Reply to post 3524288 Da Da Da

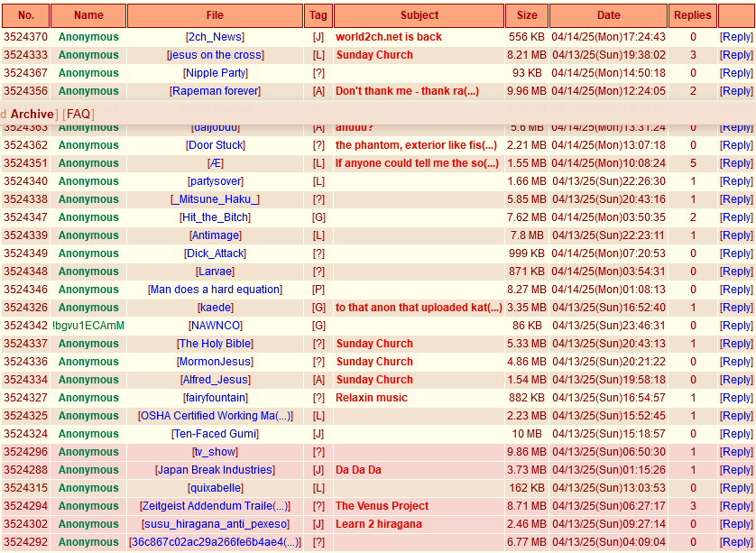[736, 470]
